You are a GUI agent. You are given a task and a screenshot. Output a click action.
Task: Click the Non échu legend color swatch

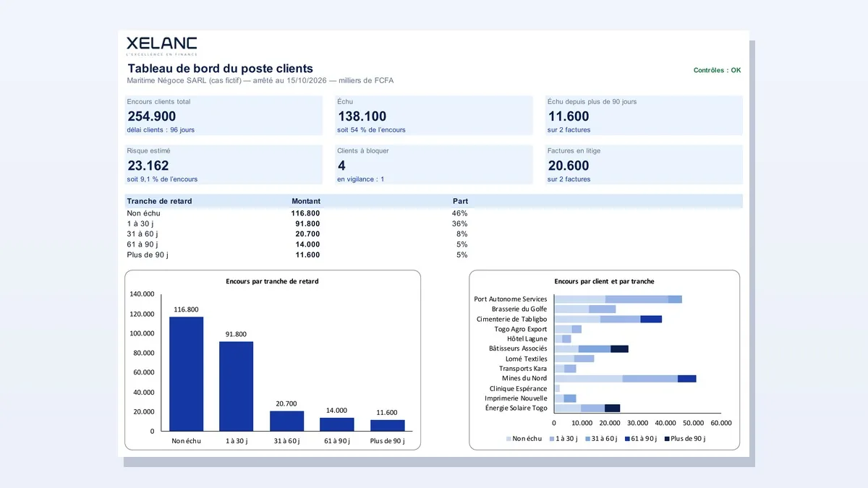click(509, 439)
